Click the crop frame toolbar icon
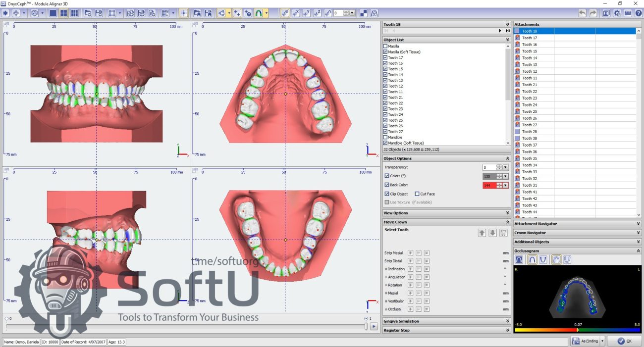 pos(112,13)
